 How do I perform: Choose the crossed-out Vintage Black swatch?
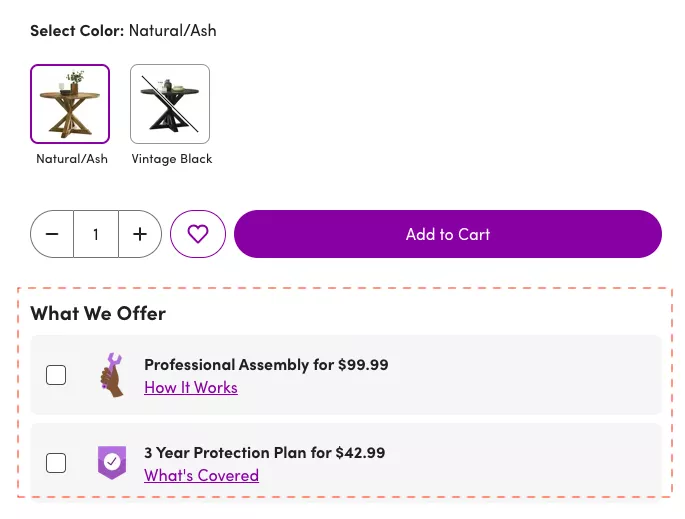click(170, 104)
